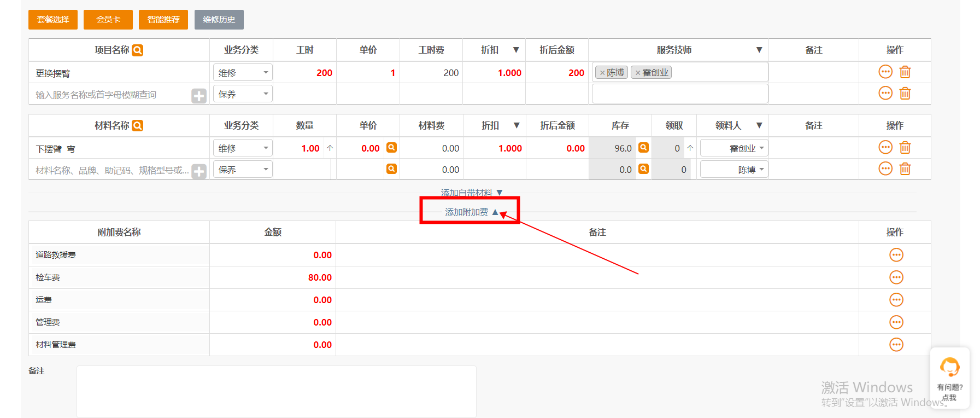Edit 工时 value 200 for 更换摆臂
This screenshot has width=980, height=418.
click(305, 73)
